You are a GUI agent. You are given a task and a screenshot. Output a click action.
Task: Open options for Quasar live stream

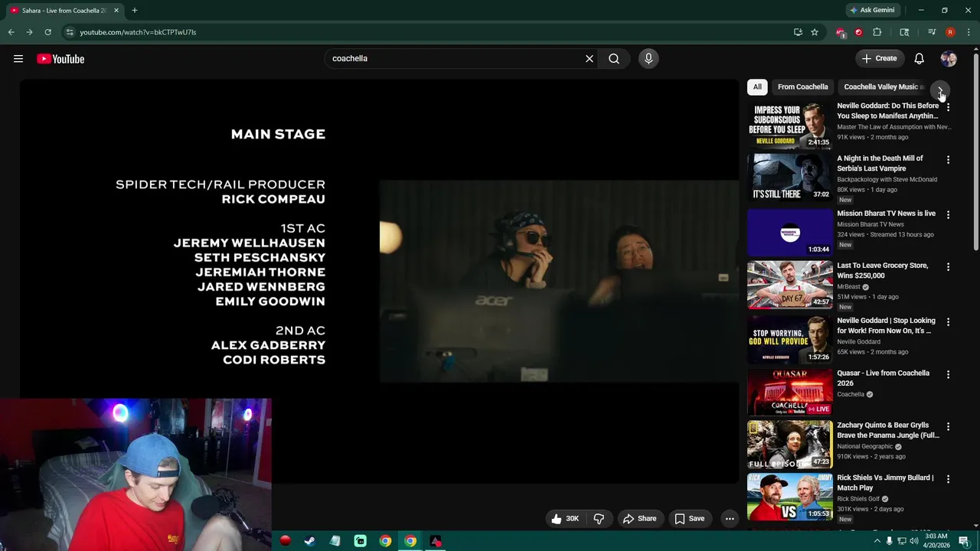coord(948,374)
